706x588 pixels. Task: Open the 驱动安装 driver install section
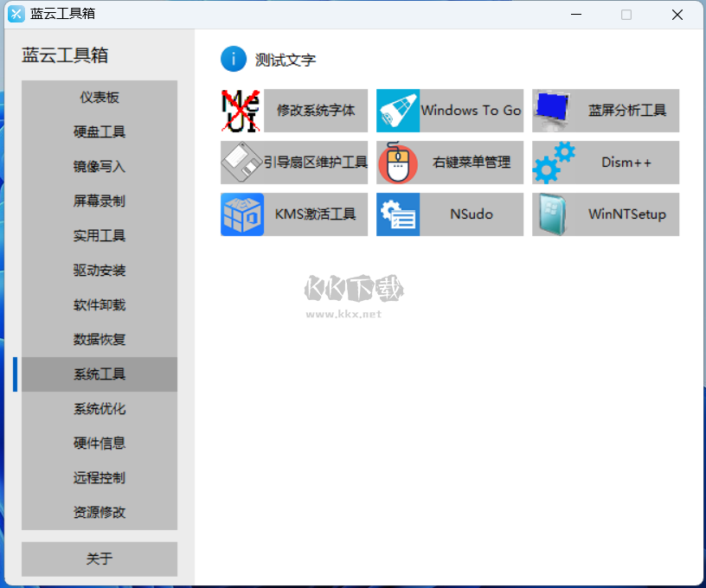[99, 270]
